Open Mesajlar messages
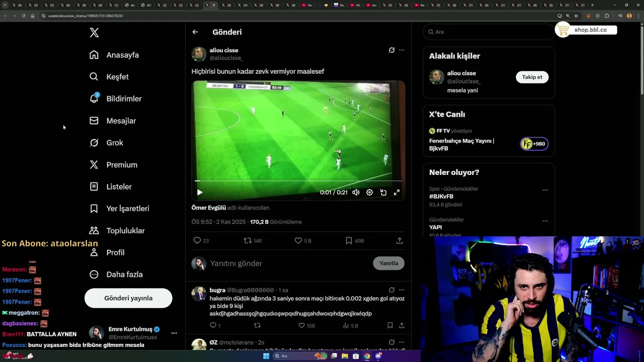The height and width of the screenshot is (362, 644). click(x=113, y=121)
